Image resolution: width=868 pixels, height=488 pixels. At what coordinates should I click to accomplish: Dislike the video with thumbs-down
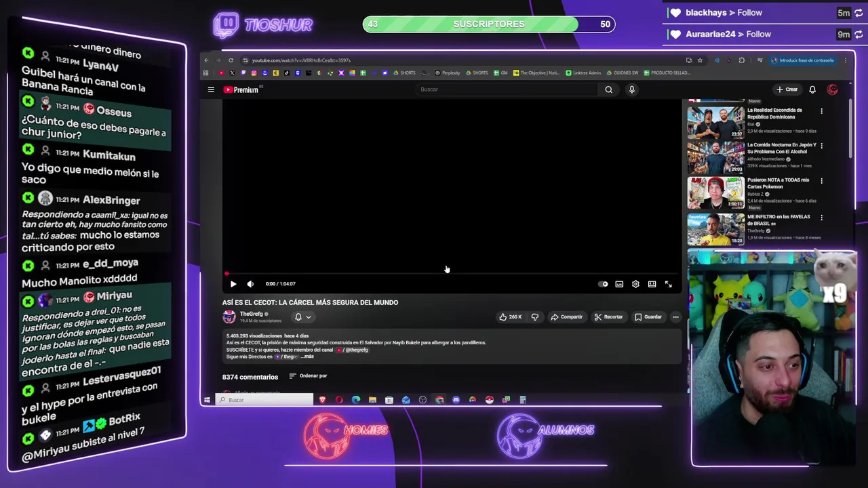click(x=535, y=317)
